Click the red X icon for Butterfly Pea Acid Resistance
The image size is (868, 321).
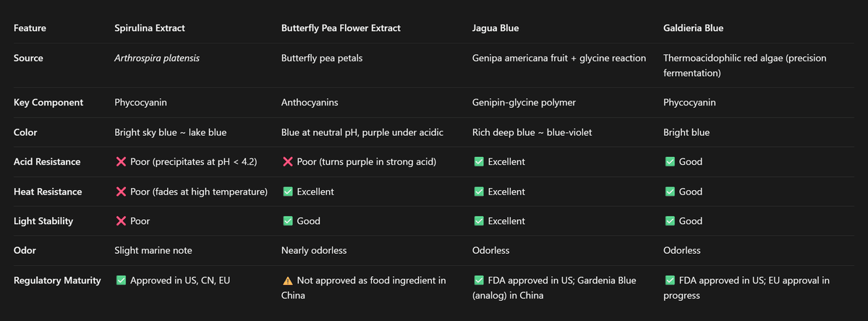coord(287,162)
